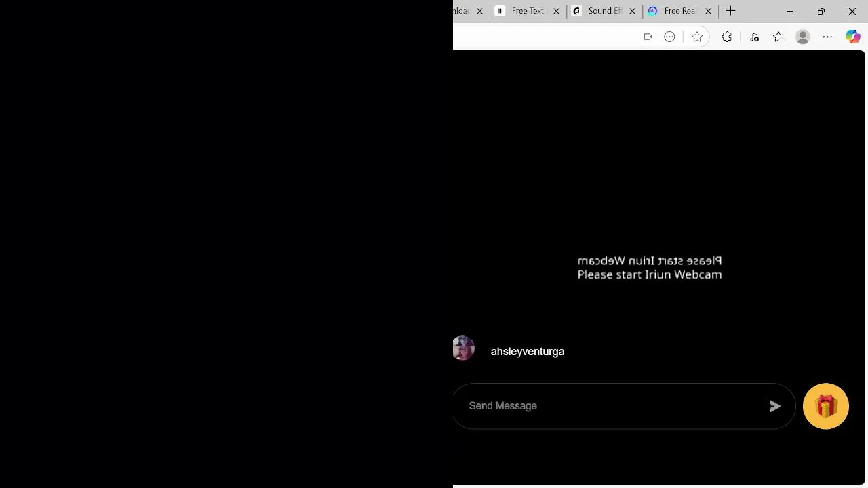Open Edge Settings and more menu
Image resolution: width=868 pixels, height=488 pixels.
pos(827,37)
